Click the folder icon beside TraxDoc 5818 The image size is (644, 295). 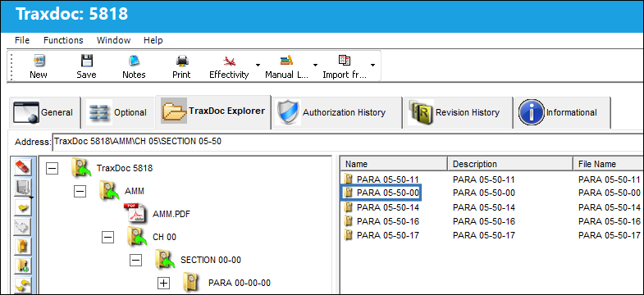[x=80, y=167]
